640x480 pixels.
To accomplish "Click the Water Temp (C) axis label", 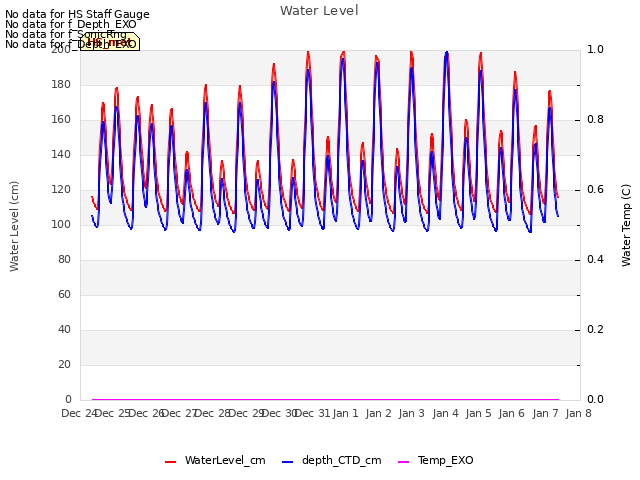I will click(x=626, y=225).
